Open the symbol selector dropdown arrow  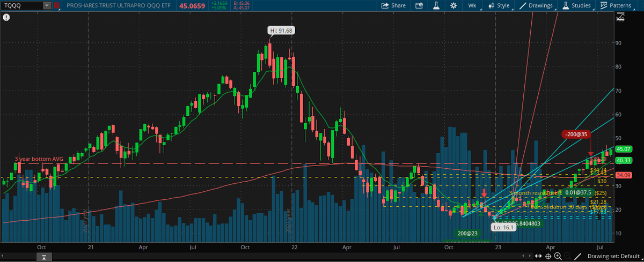tap(47, 5)
